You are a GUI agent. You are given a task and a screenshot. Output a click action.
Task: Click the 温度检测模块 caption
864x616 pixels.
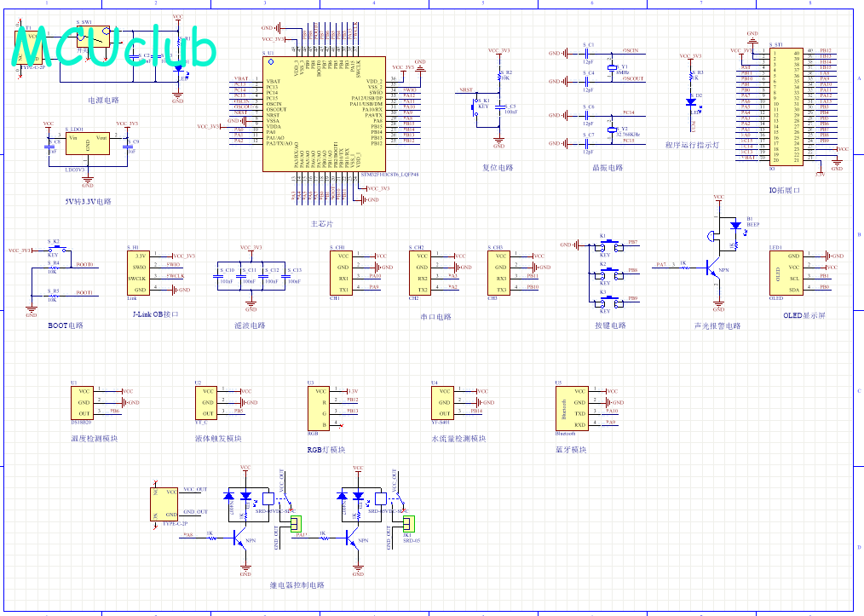click(x=95, y=439)
